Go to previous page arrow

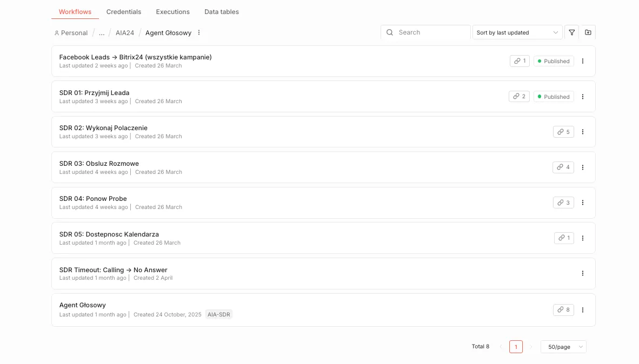click(501, 347)
